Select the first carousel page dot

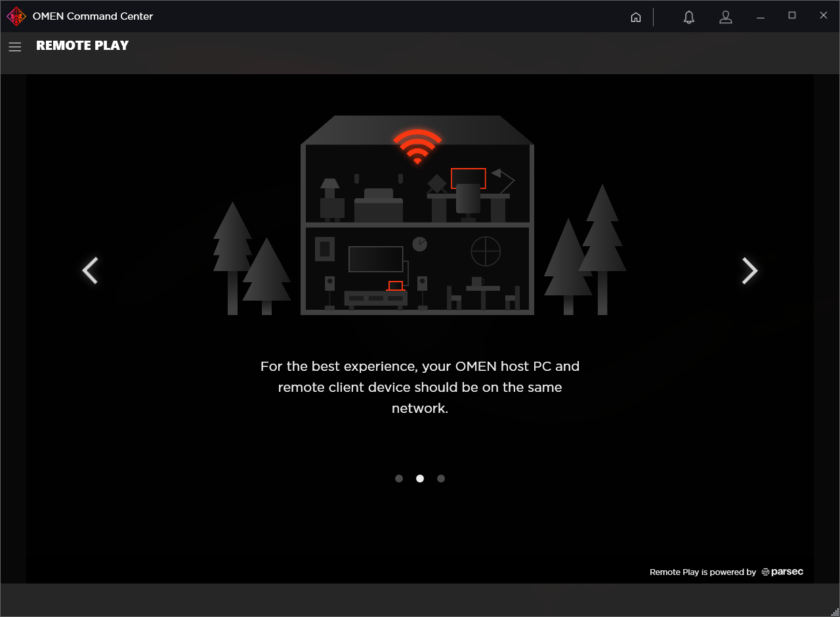[399, 479]
